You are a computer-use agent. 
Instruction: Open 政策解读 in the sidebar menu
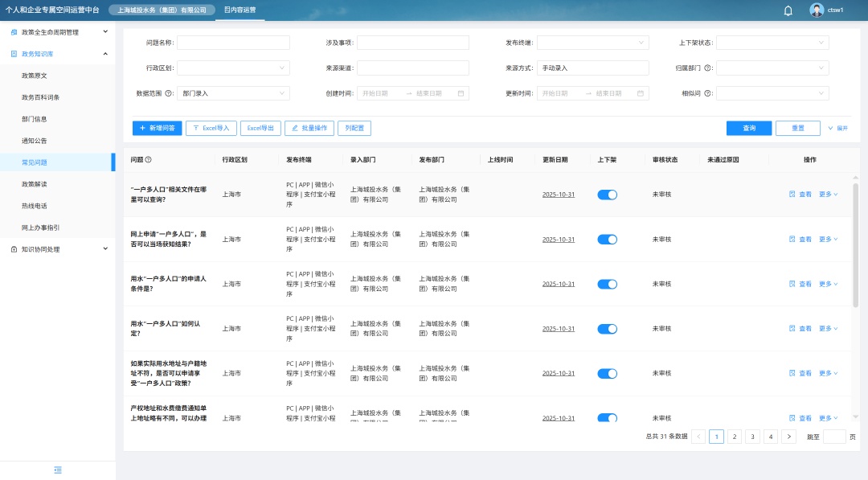[x=35, y=184]
